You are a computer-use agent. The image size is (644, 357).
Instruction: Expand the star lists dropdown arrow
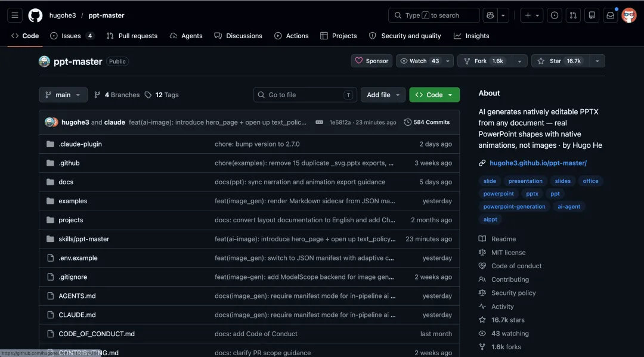pyautogui.click(x=597, y=61)
